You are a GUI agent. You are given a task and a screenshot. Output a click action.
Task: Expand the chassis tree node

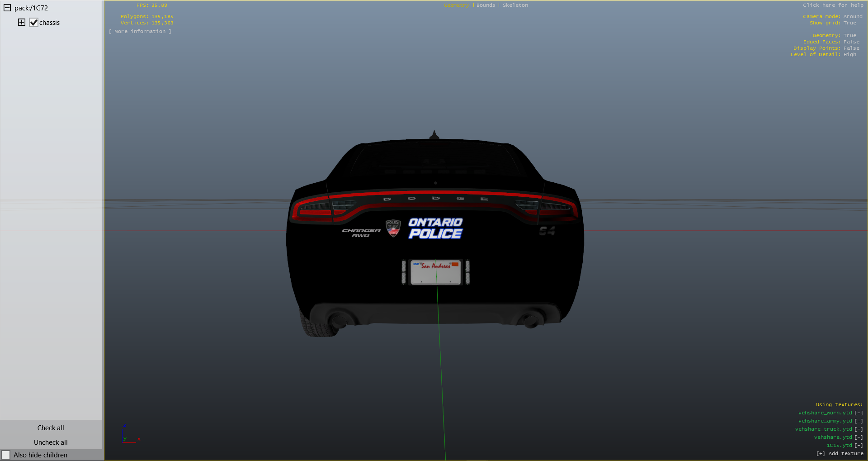coord(22,22)
